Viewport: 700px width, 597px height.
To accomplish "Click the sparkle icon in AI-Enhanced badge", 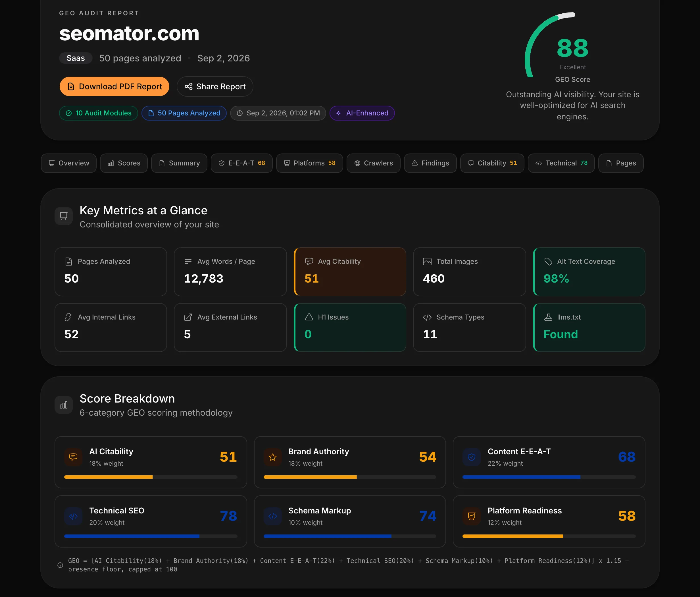I will coord(338,113).
